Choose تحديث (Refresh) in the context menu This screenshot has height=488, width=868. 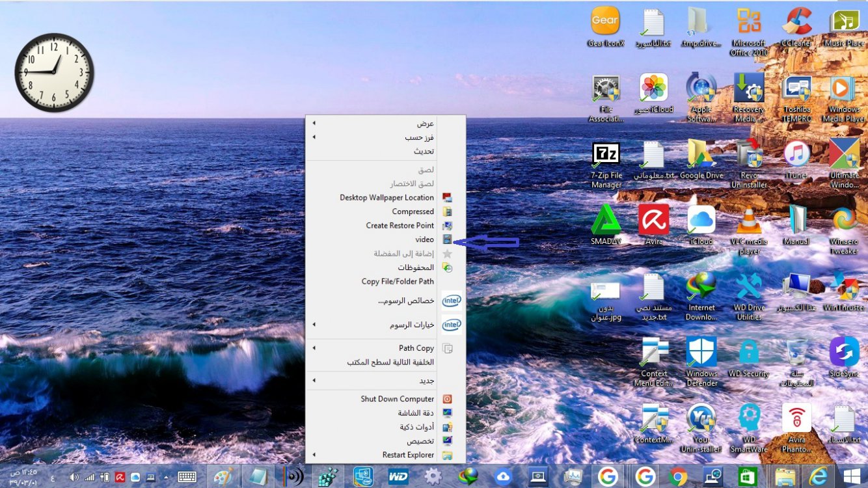pos(385,151)
